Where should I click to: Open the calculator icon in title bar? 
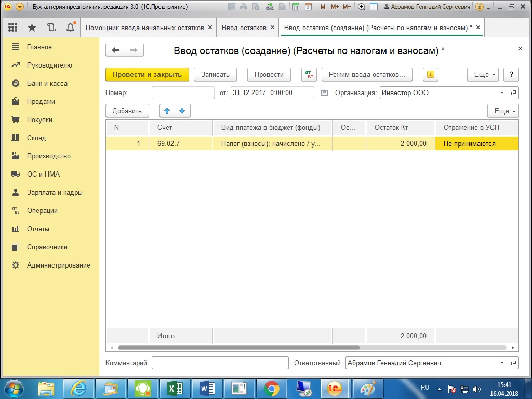click(x=296, y=7)
